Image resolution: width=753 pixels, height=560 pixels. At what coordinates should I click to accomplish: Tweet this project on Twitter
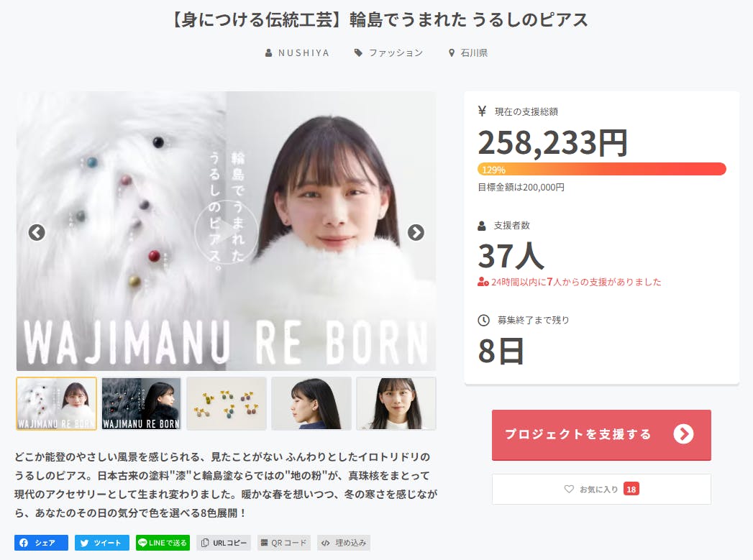pos(102,543)
